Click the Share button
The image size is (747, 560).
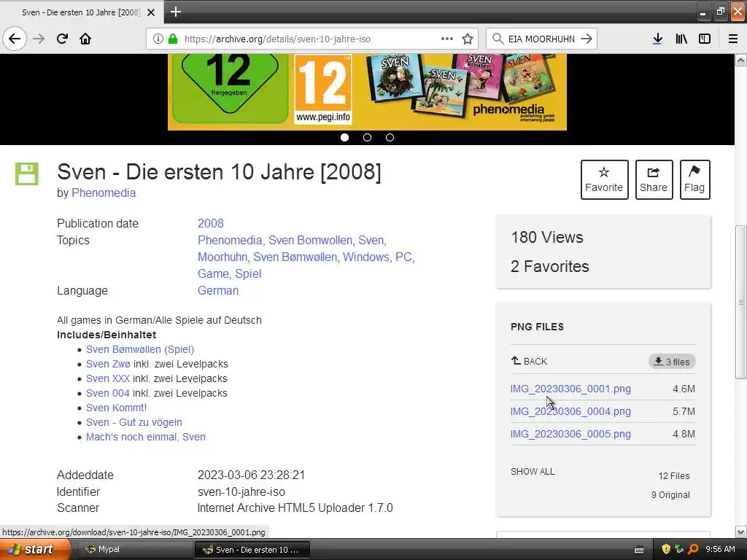[x=654, y=179]
